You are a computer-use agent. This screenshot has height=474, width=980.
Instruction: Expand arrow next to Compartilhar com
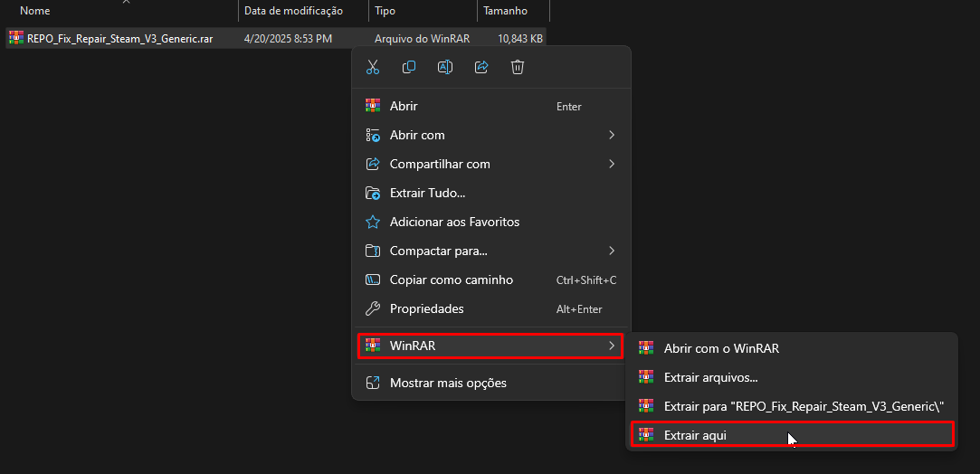612,165
